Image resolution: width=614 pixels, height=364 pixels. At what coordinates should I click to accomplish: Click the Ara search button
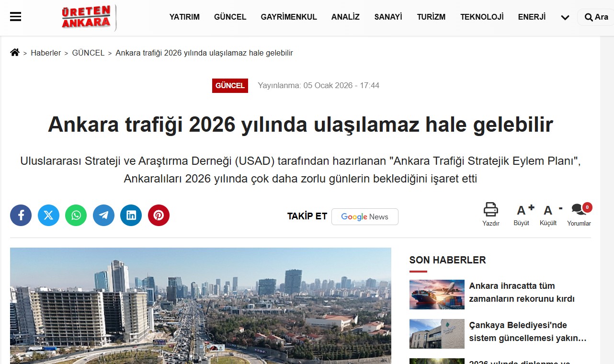point(596,17)
